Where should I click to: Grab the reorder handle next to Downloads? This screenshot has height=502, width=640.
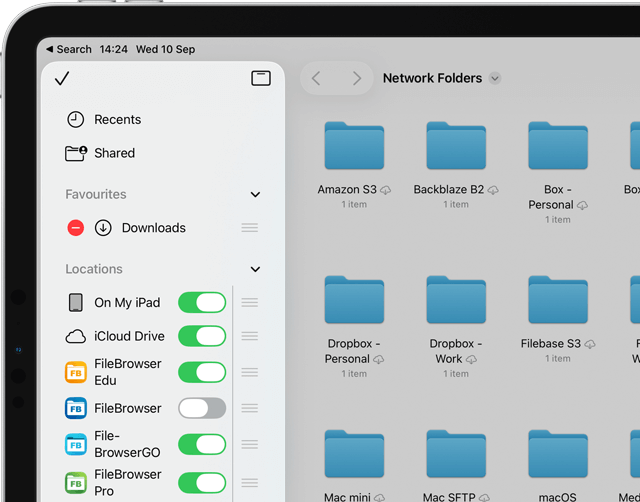pyautogui.click(x=250, y=228)
